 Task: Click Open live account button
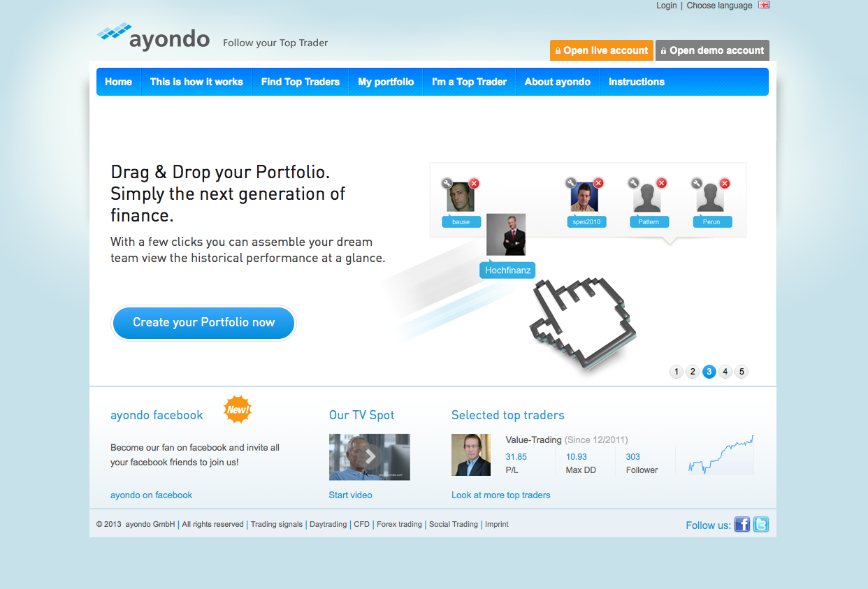tap(602, 50)
